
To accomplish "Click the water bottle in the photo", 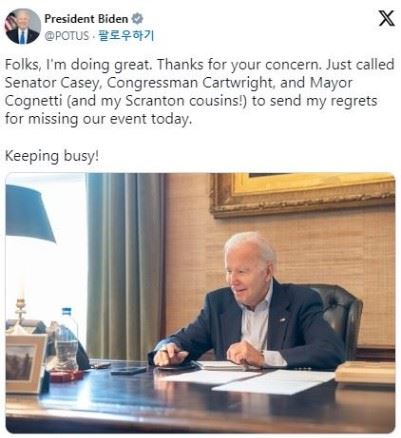I will click(66, 339).
